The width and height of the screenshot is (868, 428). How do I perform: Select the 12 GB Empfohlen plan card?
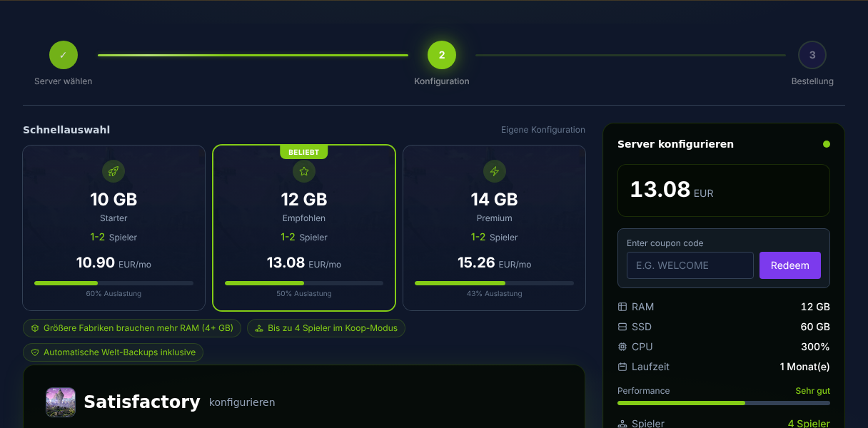304,228
